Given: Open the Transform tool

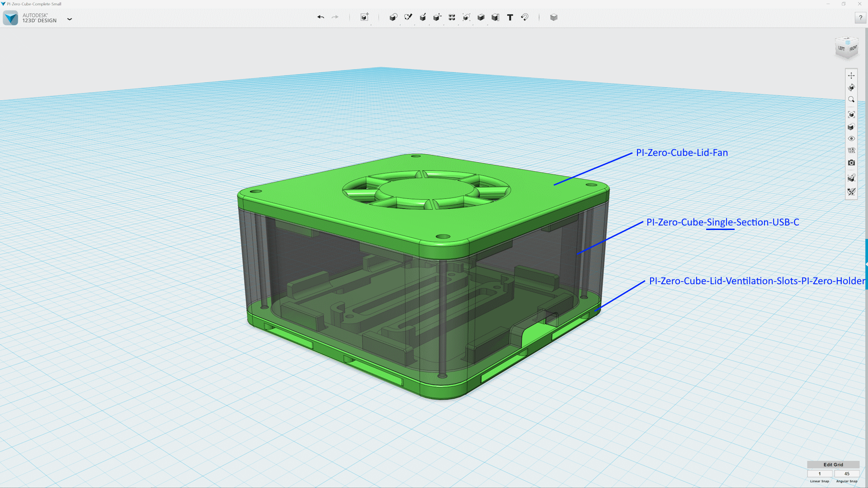Looking at the screenshot, I should (364, 17).
